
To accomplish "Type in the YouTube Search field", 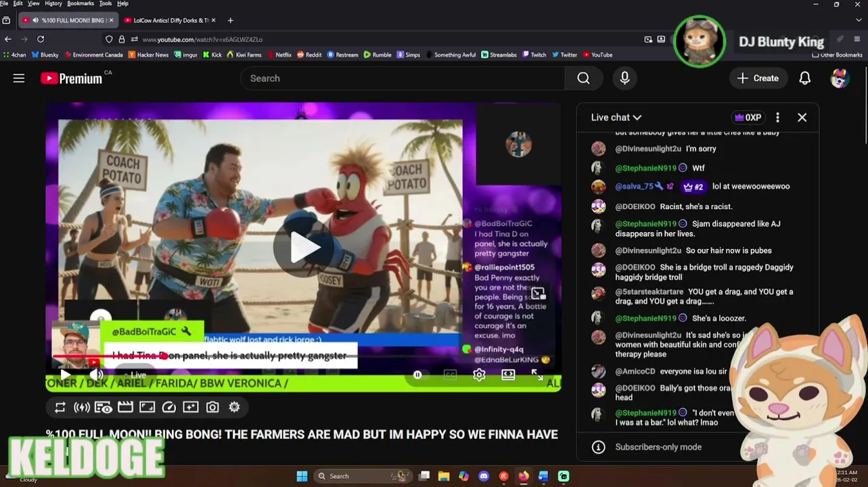I will tap(403, 78).
